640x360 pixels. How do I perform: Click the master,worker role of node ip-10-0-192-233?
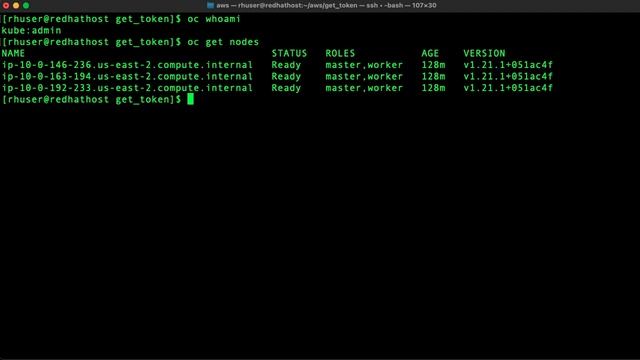[364, 88]
